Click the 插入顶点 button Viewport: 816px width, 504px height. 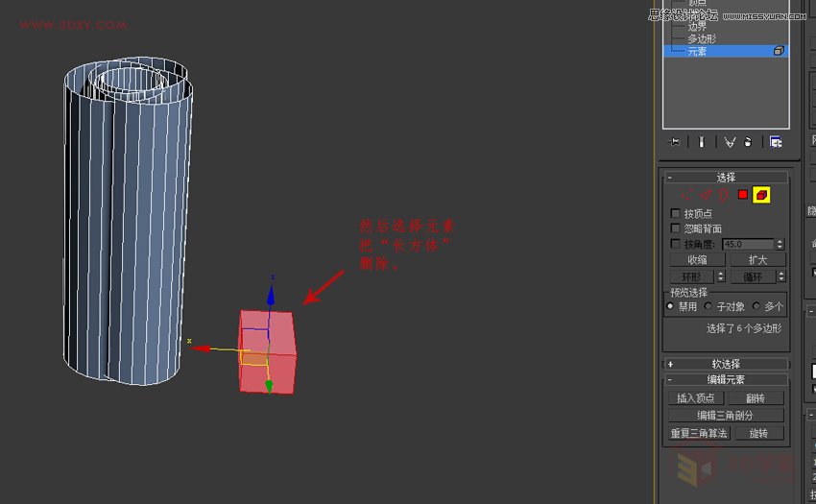click(696, 398)
